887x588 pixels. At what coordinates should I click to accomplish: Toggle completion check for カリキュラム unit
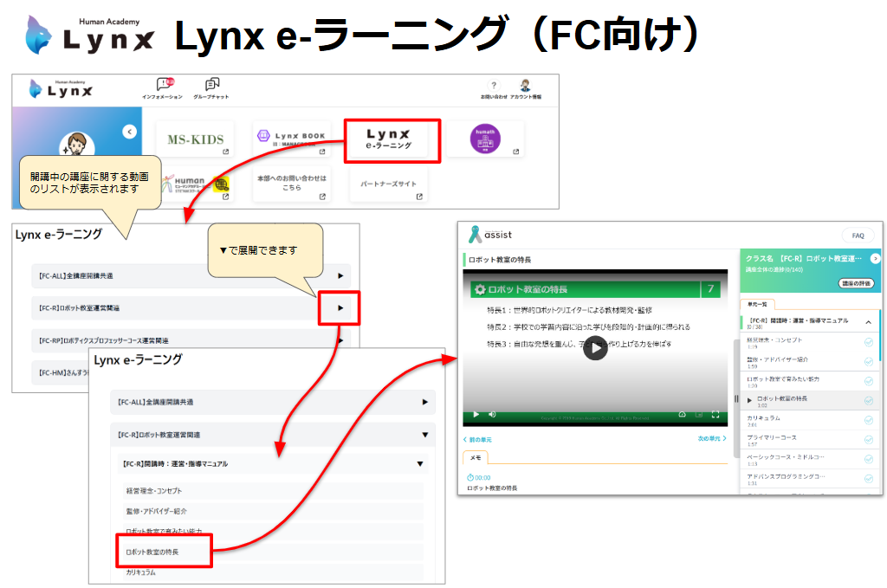tap(868, 420)
